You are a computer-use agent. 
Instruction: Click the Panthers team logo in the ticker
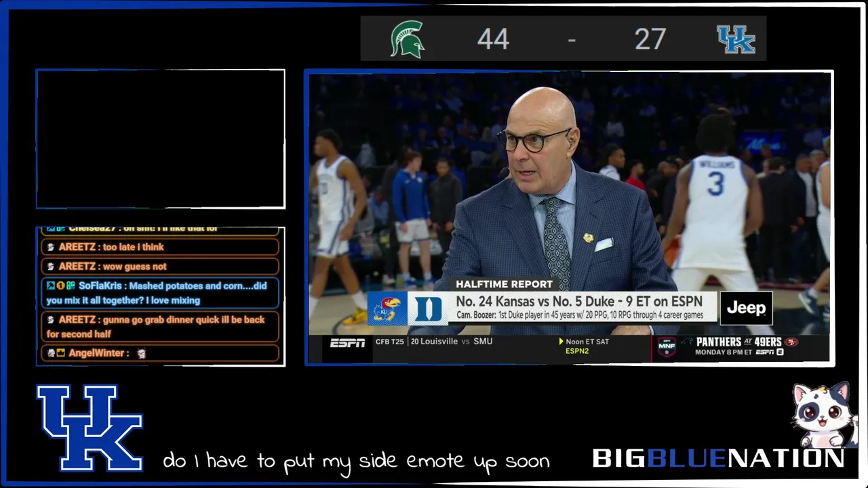[686, 342]
